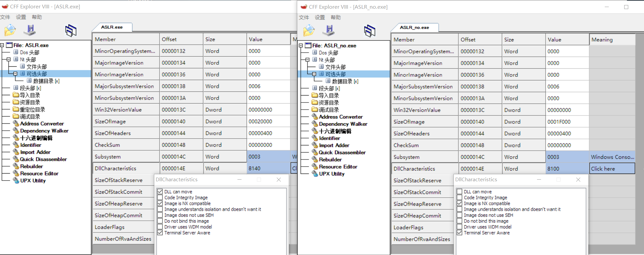The height and width of the screenshot is (255, 644).
Task: Collapse the Nt 头部 node in ASLR_no.exe tree
Action: (x=308, y=60)
